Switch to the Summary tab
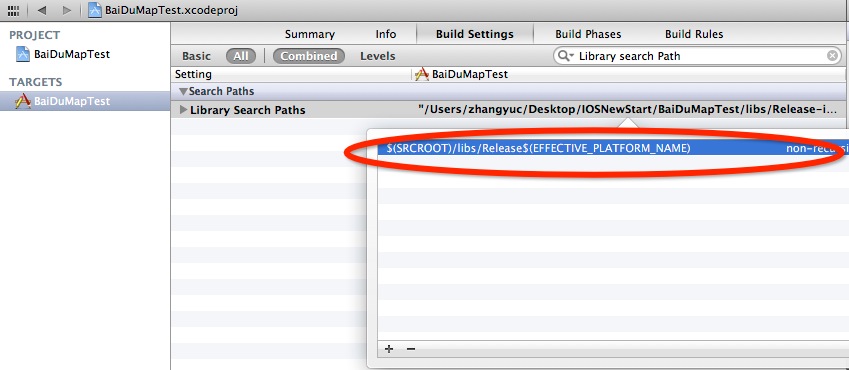Screen dimensions: 849x370 click(310, 34)
